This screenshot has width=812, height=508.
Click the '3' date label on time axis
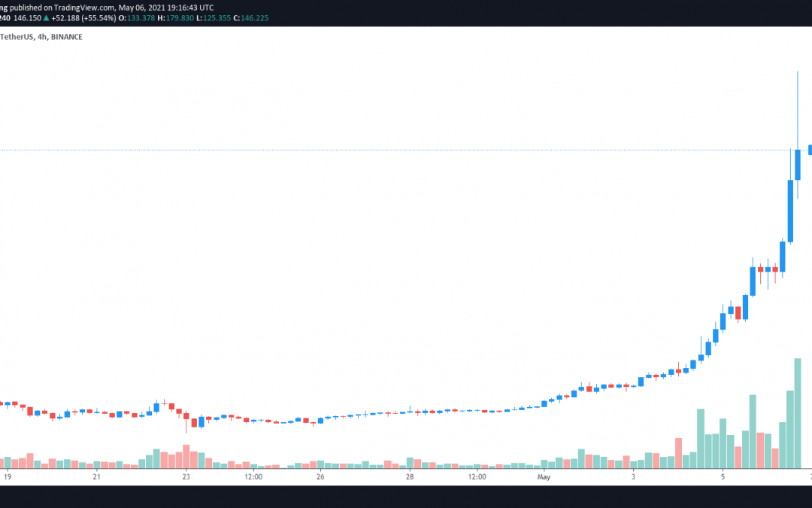pos(633,477)
